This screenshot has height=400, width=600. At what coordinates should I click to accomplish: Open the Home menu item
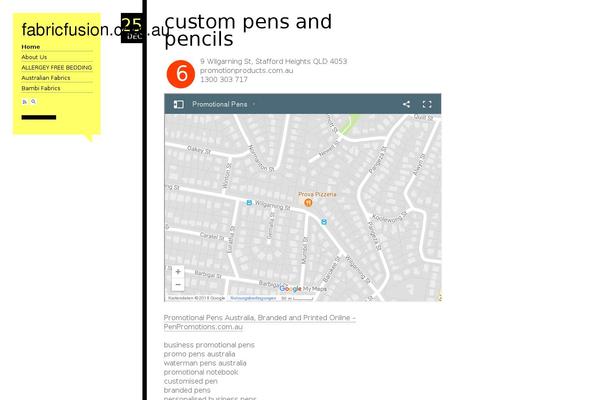[x=31, y=47]
